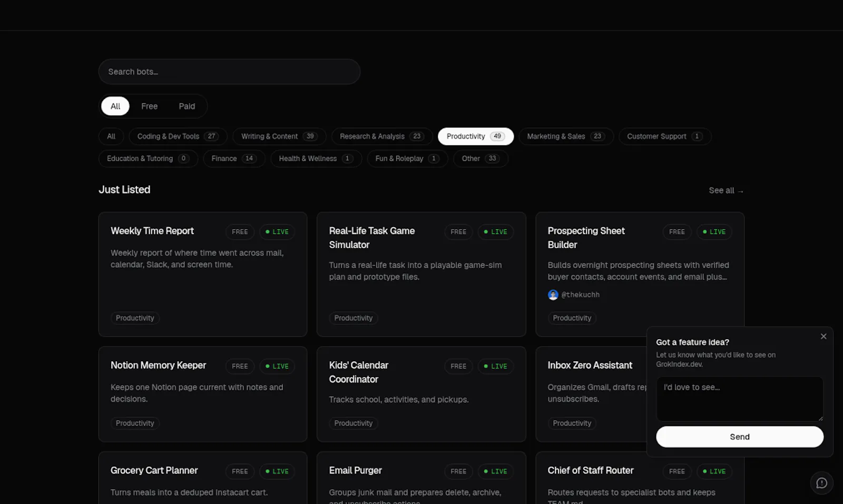The image size is (843, 504).
Task: Click "Got a feature idea?" heading
Action: 692,342
